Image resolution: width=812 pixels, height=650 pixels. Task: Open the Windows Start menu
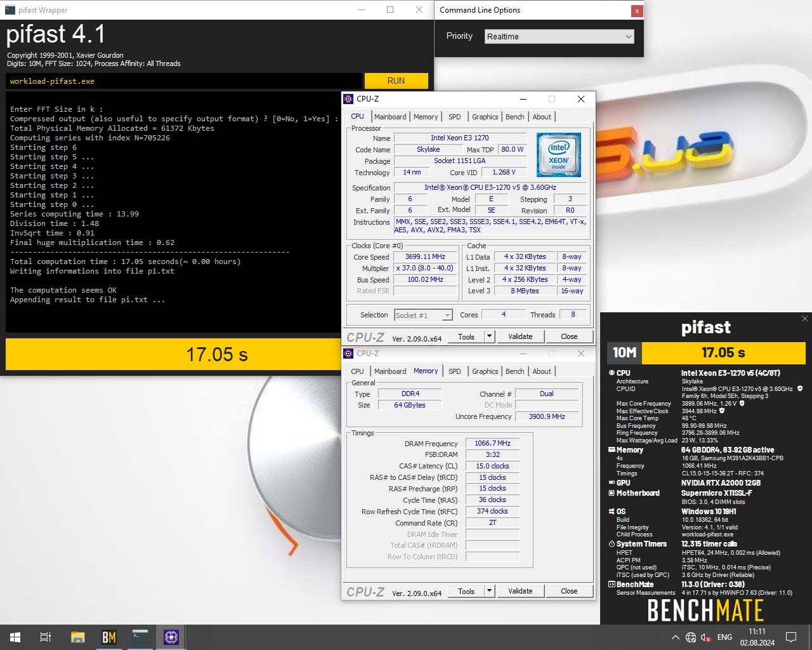(x=15, y=637)
